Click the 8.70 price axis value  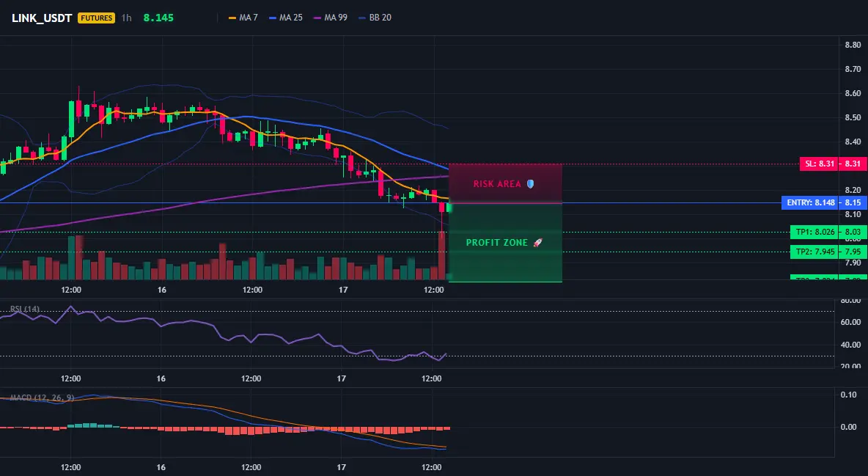click(x=853, y=69)
